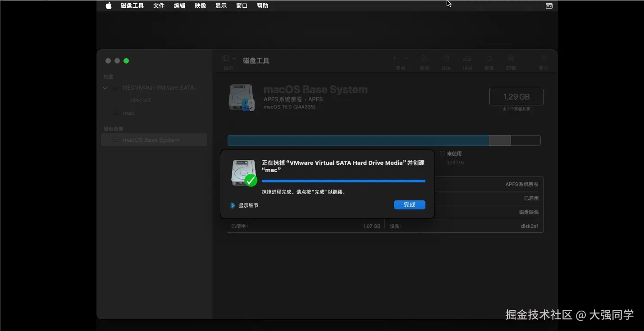Click the 简介 info toolbar icon
Screen dimensions: 644x331
[x=544, y=59]
